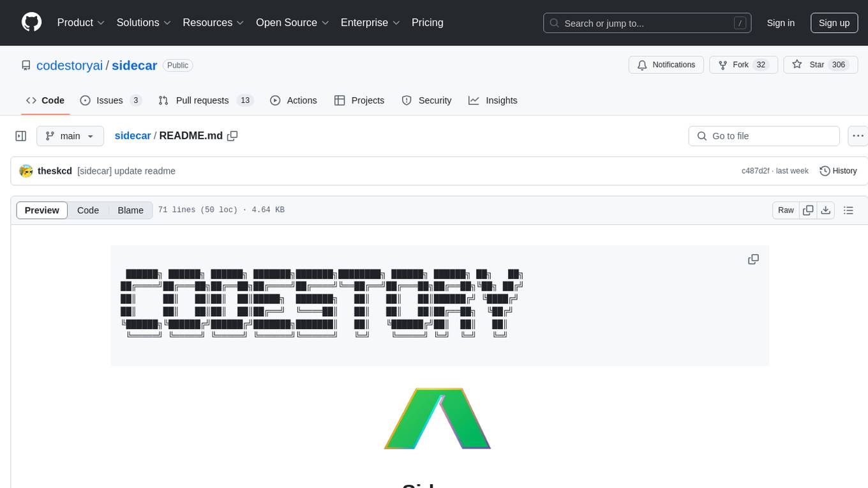Image resolution: width=868 pixels, height=488 pixels.
Task: Download the raw file
Action: (x=825, y=210)
